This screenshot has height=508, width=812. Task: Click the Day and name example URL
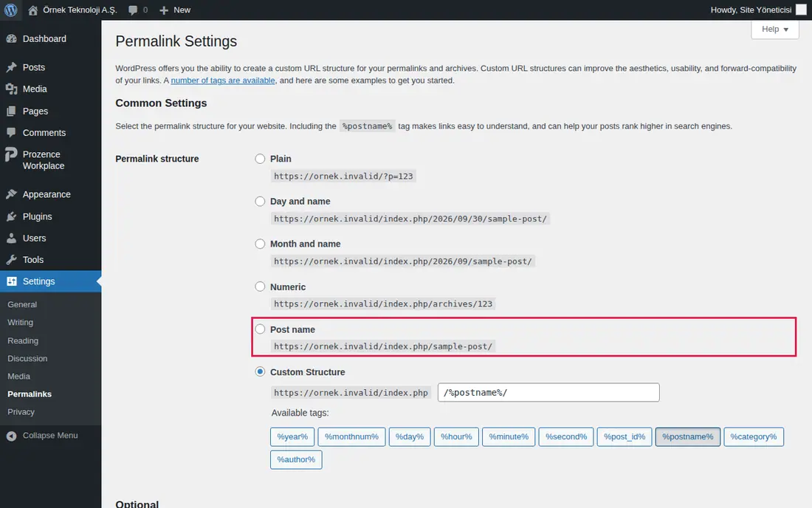(x=410, y=219)
